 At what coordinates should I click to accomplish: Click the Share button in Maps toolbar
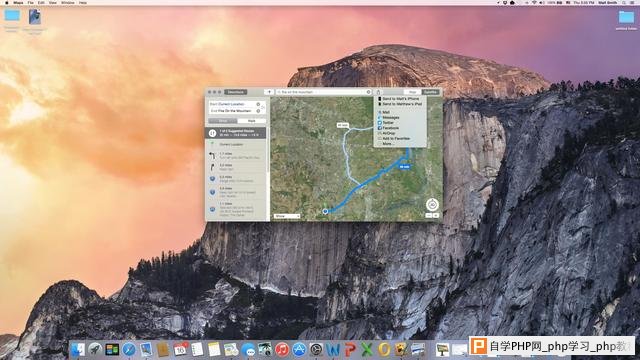[x=378, y=92]
